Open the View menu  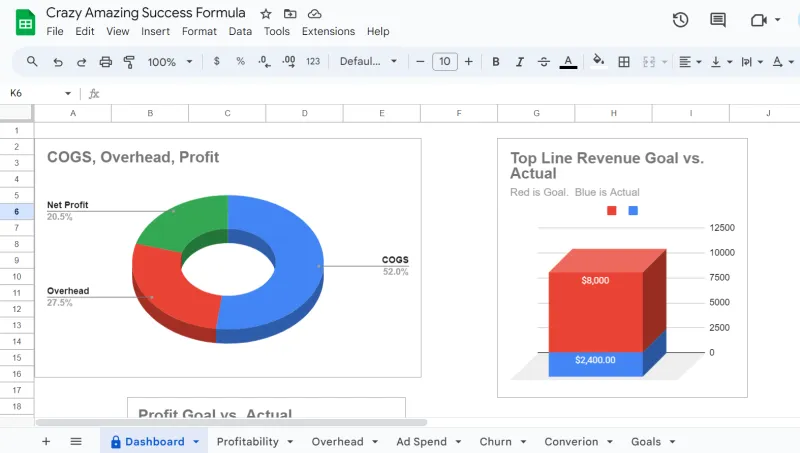[x=117, y=32]
